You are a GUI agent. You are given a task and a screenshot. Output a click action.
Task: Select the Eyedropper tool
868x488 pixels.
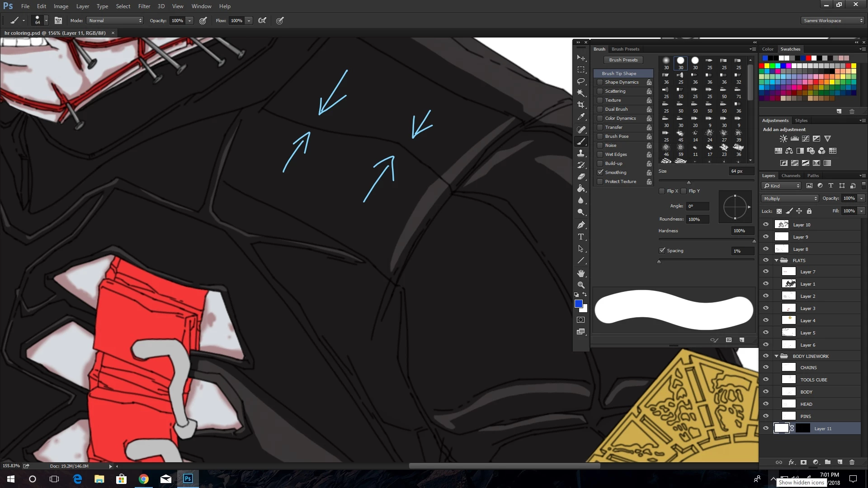581,117
